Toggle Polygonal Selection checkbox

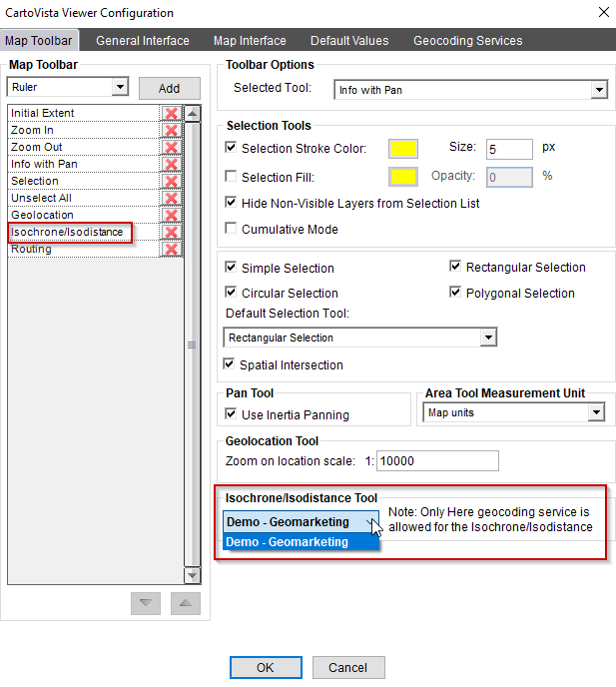tap(455, 292)
